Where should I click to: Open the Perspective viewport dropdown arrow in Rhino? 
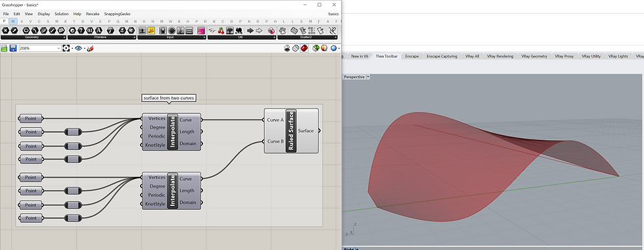coord(368,77)
